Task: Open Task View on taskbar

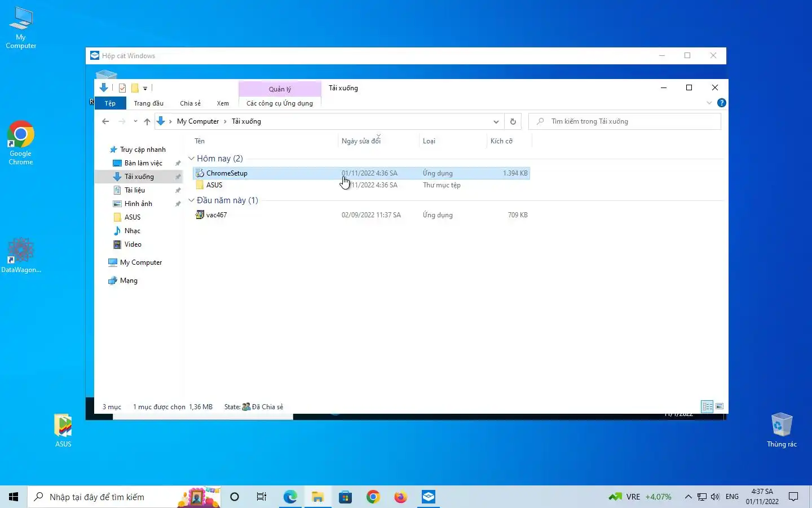Action: tap(262, 497)
